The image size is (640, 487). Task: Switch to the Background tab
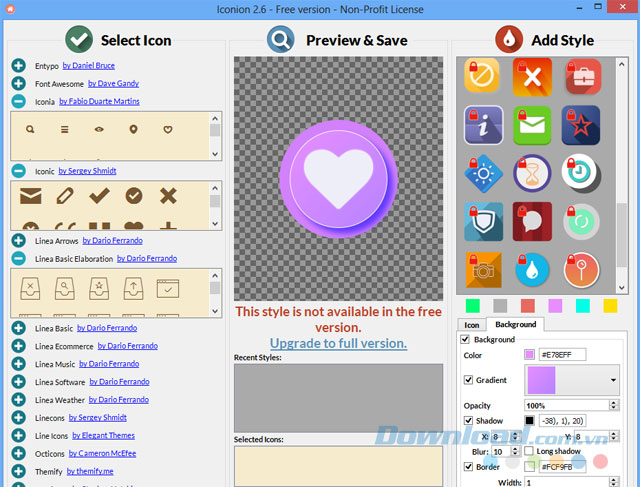click(515, 324)
